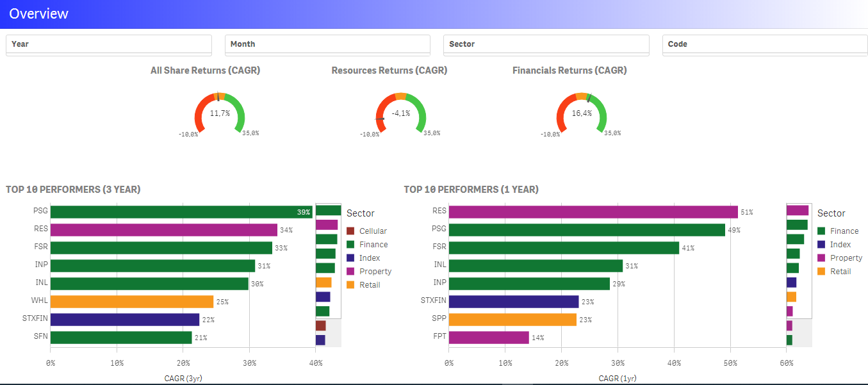The image size is (868, 385).
Task: Click the STXFIN bar in the 1 Year chart
Action: tap(513, 302)
